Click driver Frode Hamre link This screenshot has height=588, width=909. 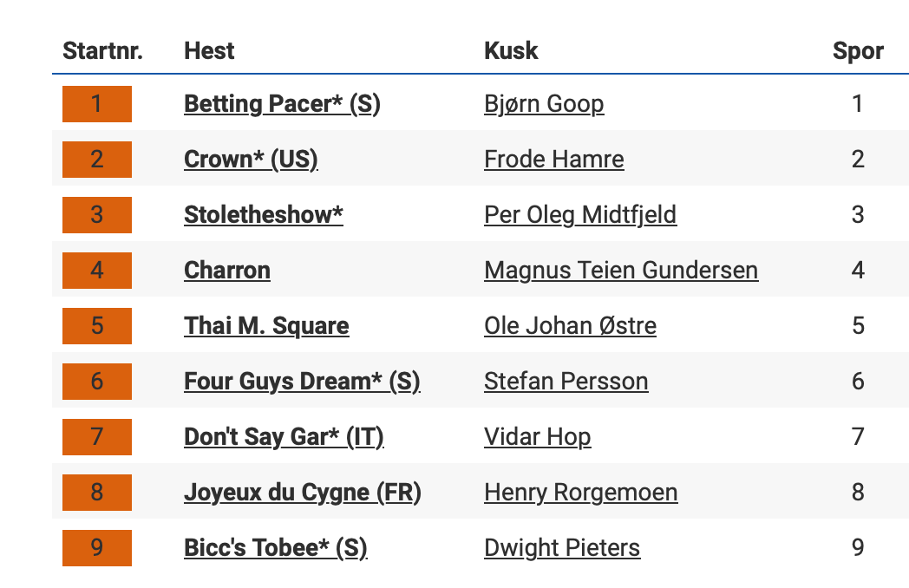click(553, 160)
